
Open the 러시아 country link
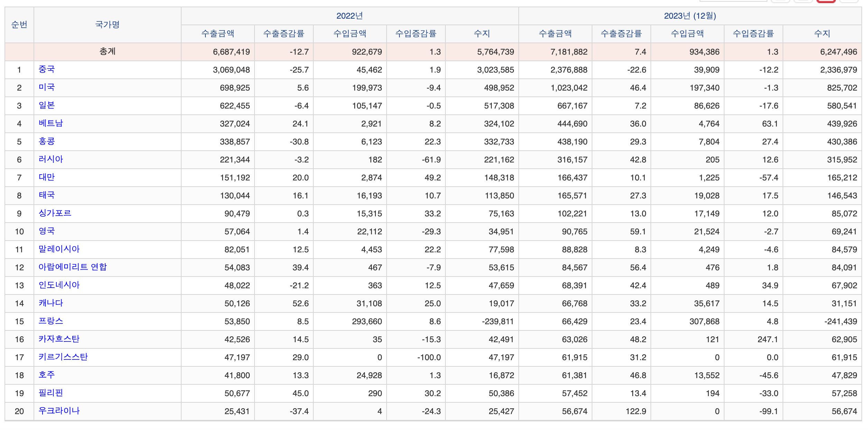pos(51,159)
